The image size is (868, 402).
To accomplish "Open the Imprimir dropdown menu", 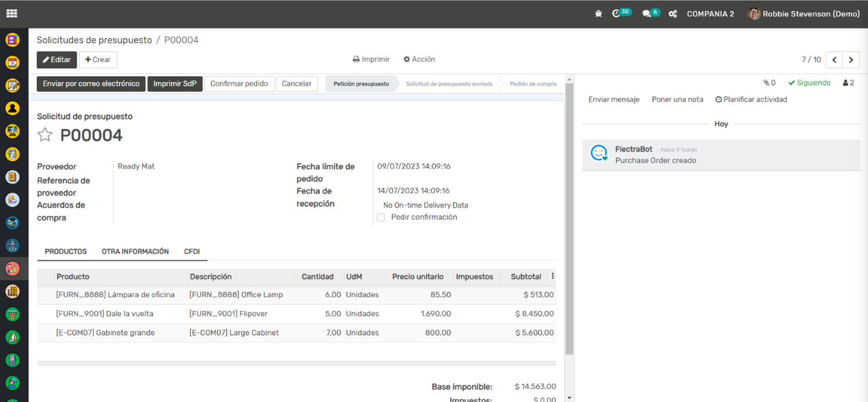I will pyautogui.click(x=371, y=59).
